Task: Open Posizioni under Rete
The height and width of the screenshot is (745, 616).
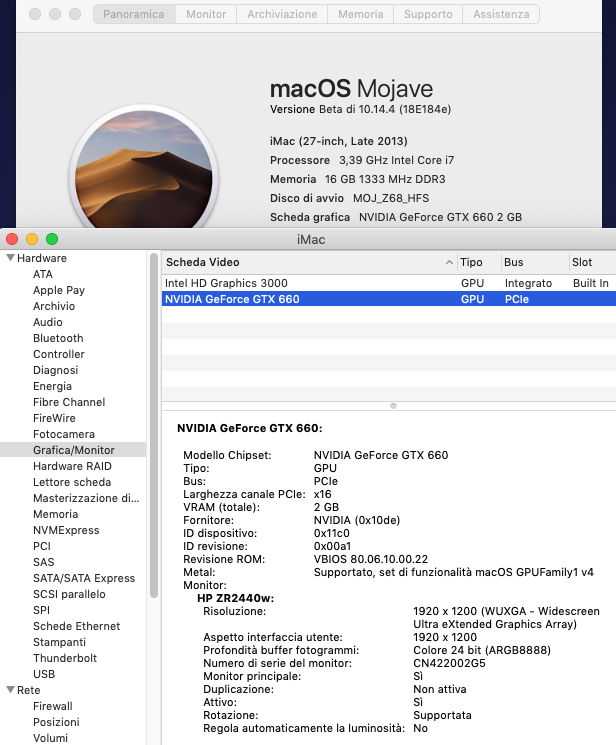Action: click(x=56, y=722)
